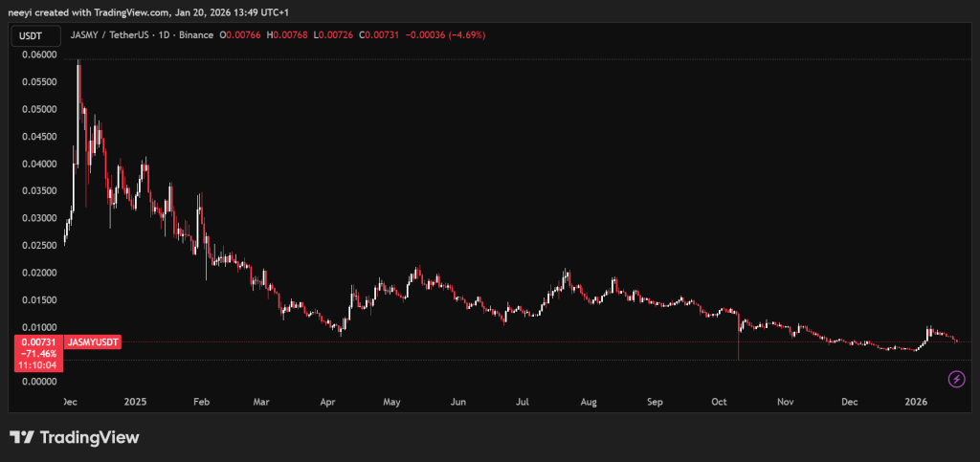Open the USDT currency selector
This screenshot has height=462, width=980.
[32, 34]
